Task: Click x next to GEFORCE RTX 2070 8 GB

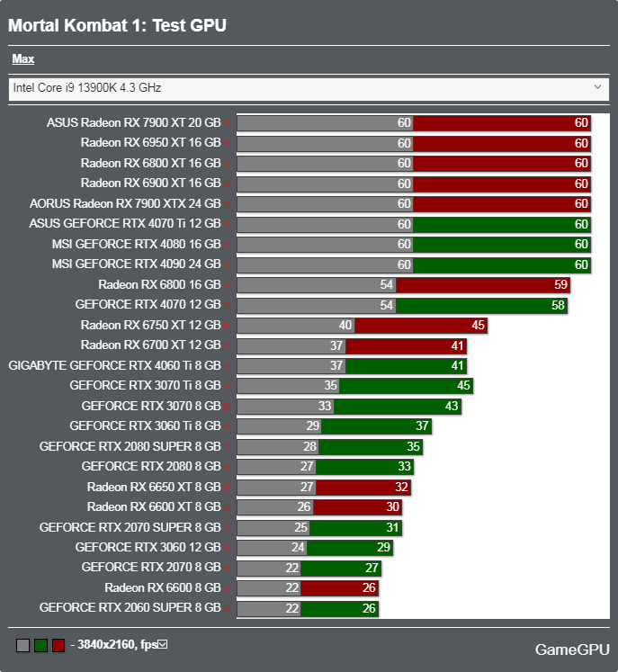Action: click(228, 569)
